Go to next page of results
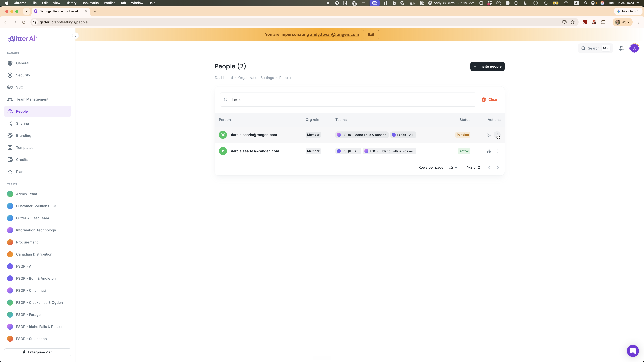644x362 pixels. tap(498, 167)
